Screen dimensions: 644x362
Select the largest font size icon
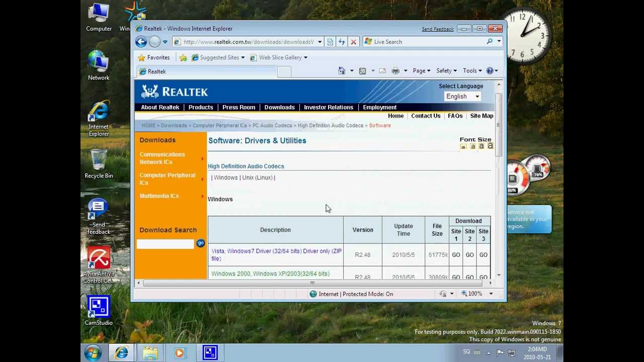click(490, 146)
